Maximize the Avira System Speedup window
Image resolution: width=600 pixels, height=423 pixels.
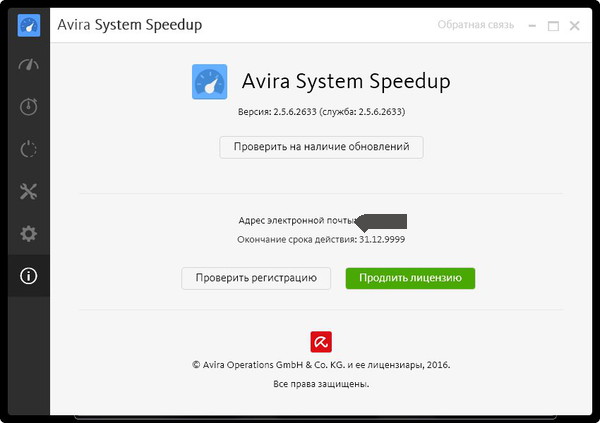[x=550, y=23]
